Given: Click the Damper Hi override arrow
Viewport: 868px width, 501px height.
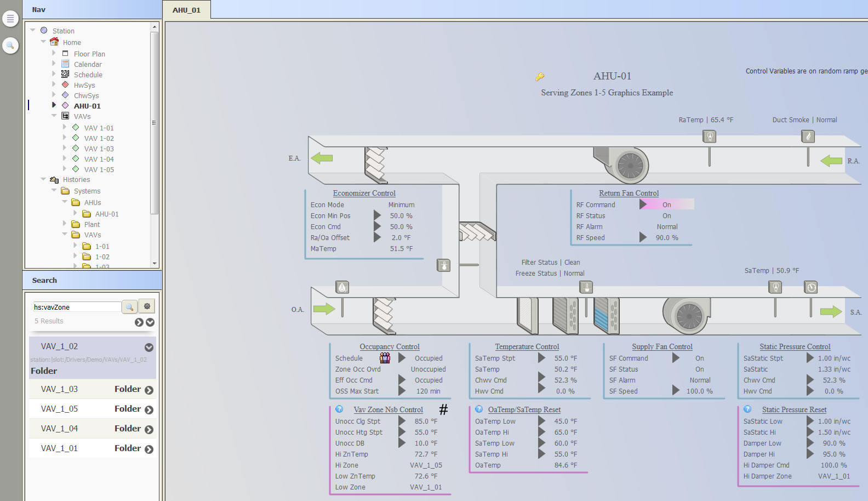Looking at the screenshot, I should tap(810, 454).
